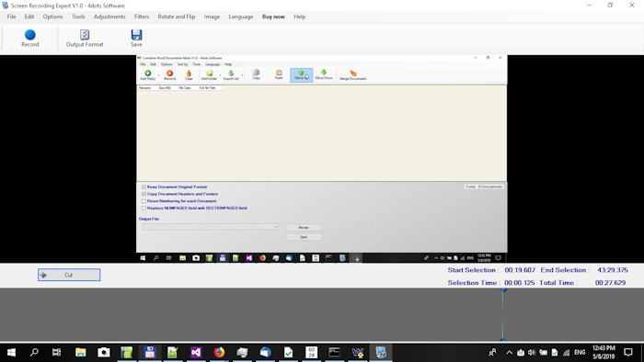Screen dimensions: 644x362
Task: Click the Buy now menu item
Action: pyautogui.click(x=273, y=17)
